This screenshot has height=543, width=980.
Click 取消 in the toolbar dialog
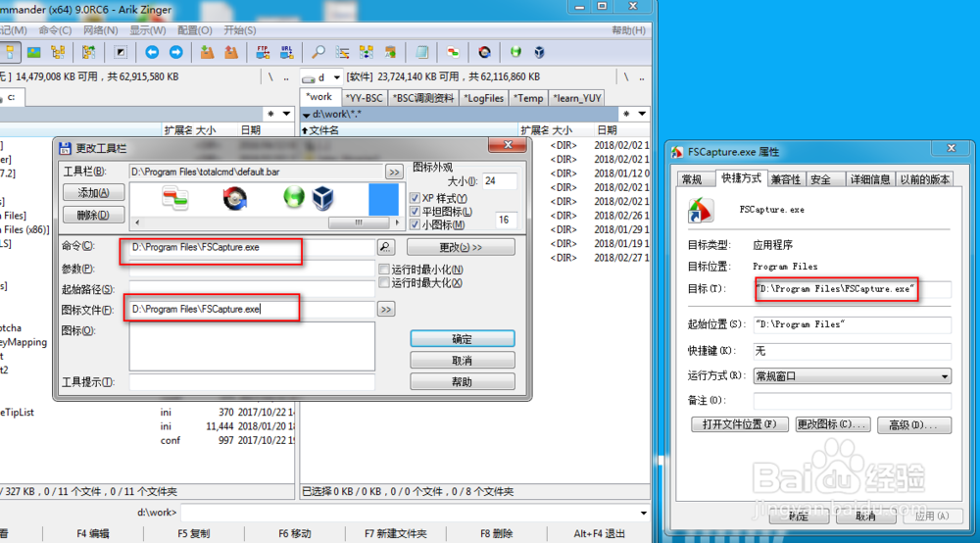pos(462,361)
